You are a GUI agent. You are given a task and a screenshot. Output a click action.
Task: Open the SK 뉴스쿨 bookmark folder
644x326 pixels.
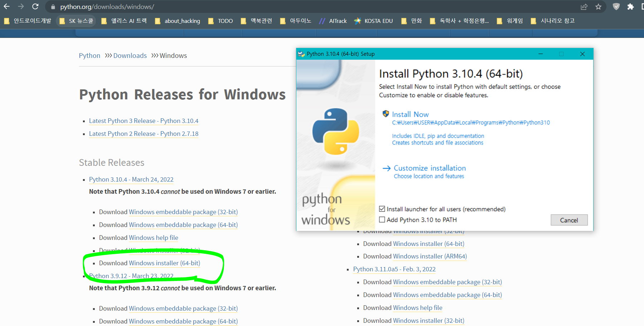[x=76, y=21]
